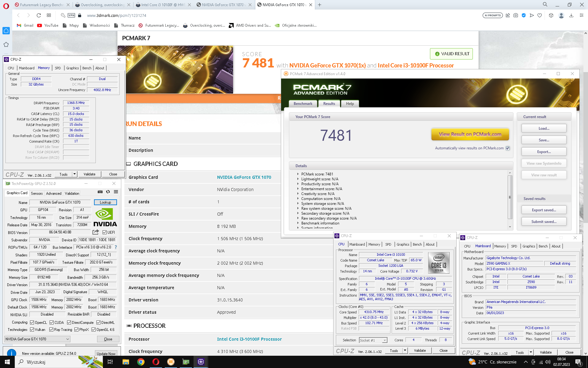Reload the page in Opera
The height and width of the screenshot is (368, 588).
pyautogui.click(x=39, y=15)
